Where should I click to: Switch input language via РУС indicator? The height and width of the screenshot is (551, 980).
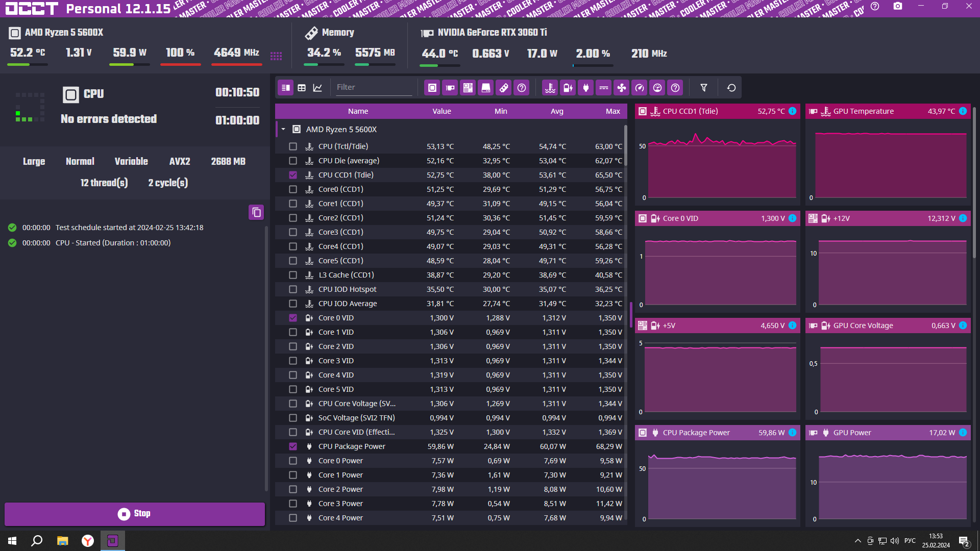click(910, 541)
